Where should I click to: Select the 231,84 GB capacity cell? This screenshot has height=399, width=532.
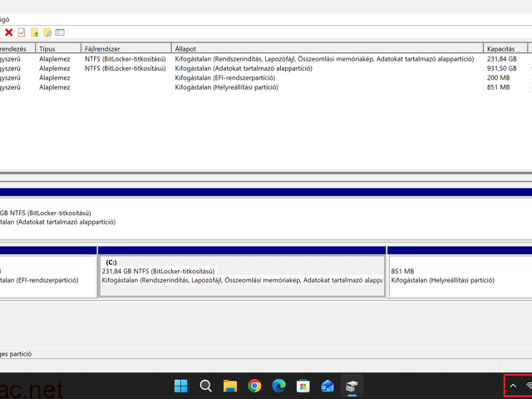click(x=502, y=59)
